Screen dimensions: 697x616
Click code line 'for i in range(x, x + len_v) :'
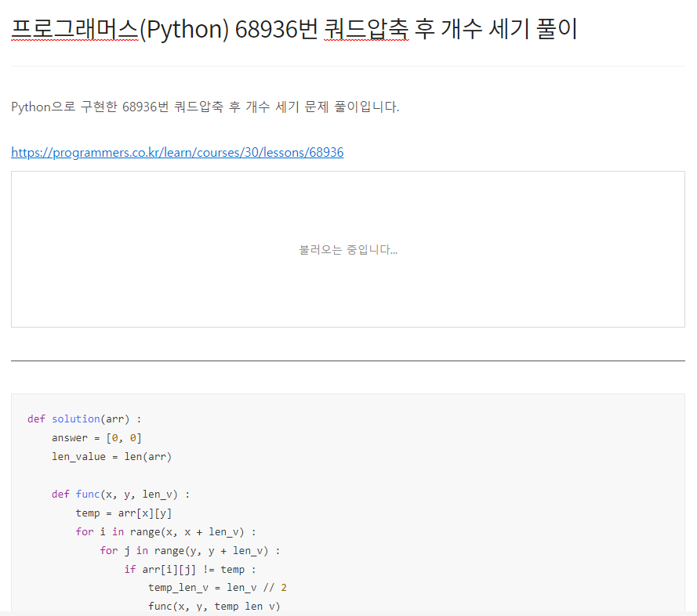[165, 532]
